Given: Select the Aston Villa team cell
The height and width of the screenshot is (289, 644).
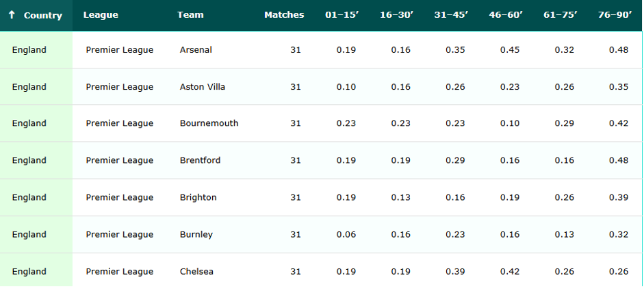Looking at the screenshot, I should click(203, 87).
